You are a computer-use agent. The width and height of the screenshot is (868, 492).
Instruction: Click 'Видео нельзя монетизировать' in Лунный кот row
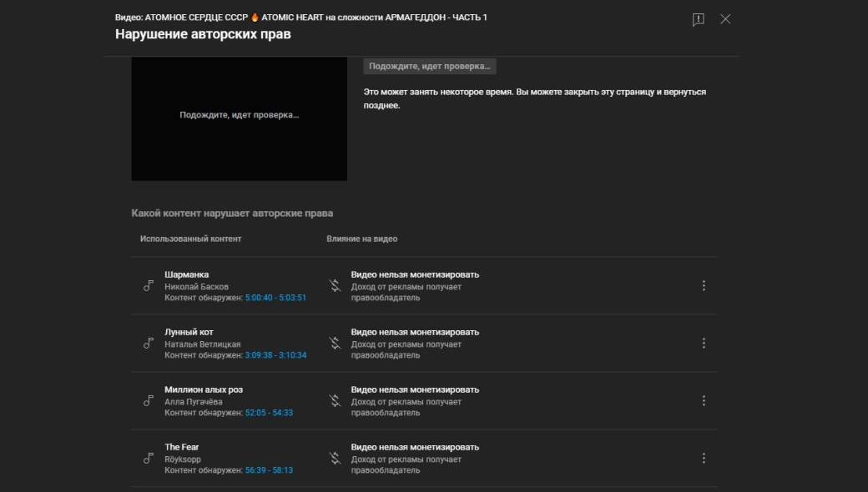pos(415,332)
